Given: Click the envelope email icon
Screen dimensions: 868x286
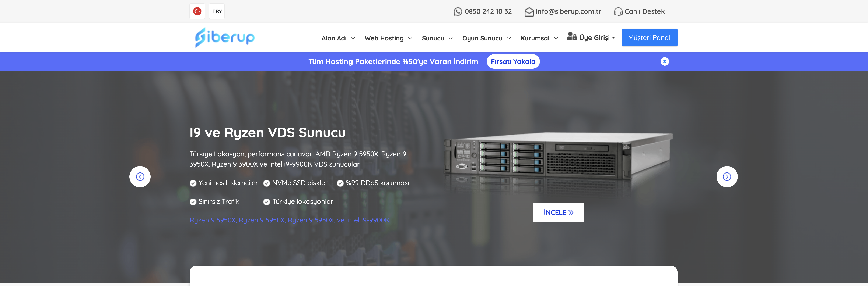Looking at the screenshot, I should pyautogui.click(x=529, y=12).
